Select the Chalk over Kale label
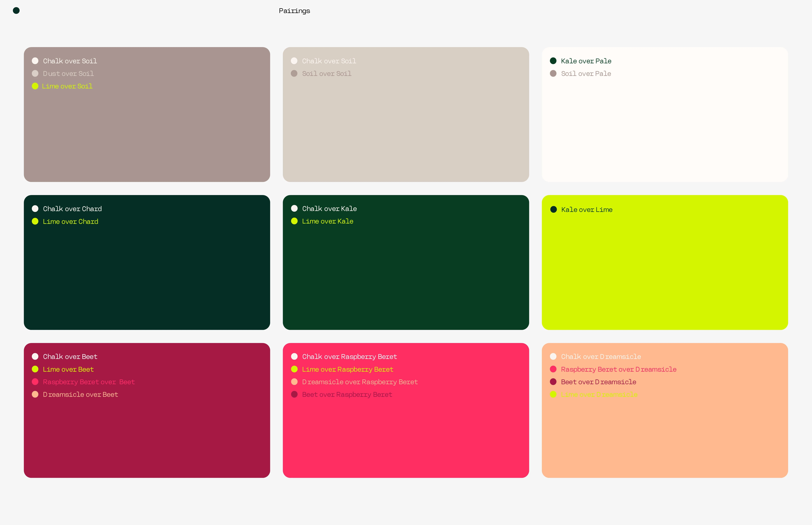 click(329, 209)
